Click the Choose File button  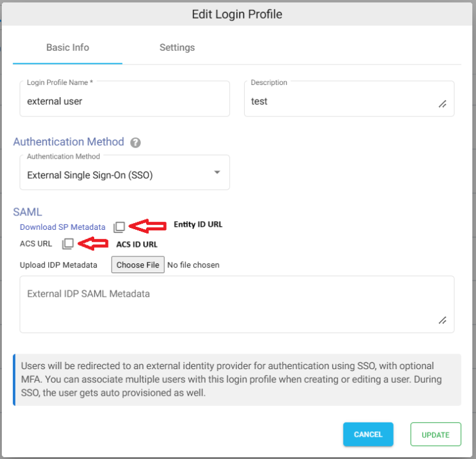[x=138, y=265]
